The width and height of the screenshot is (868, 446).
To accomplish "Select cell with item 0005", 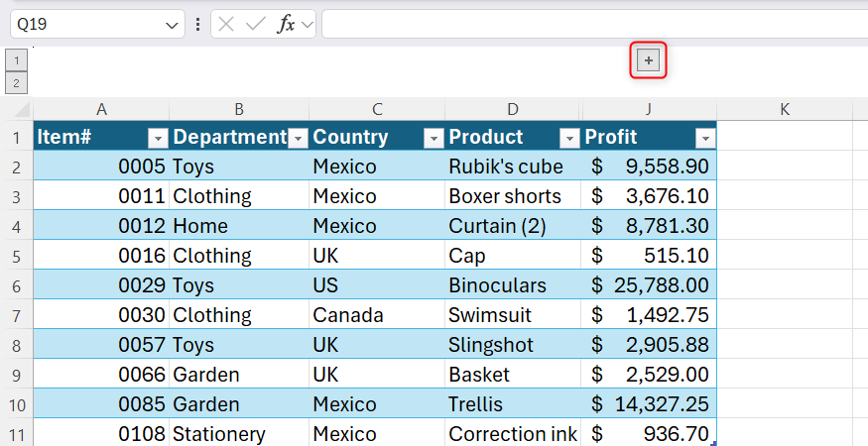I will point(101,166).
